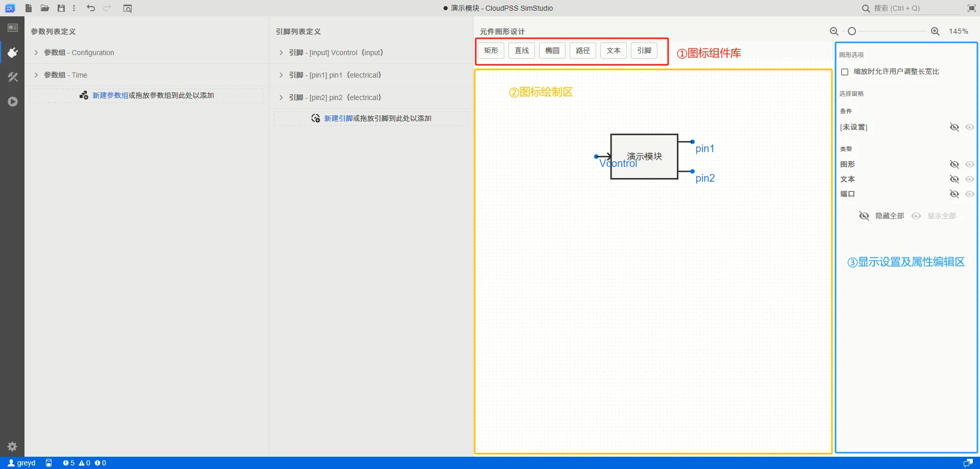Enable 缩放时允许用户调整长宽比 checkbox
This screenshot has width=980, height=469.
point(845,72)
